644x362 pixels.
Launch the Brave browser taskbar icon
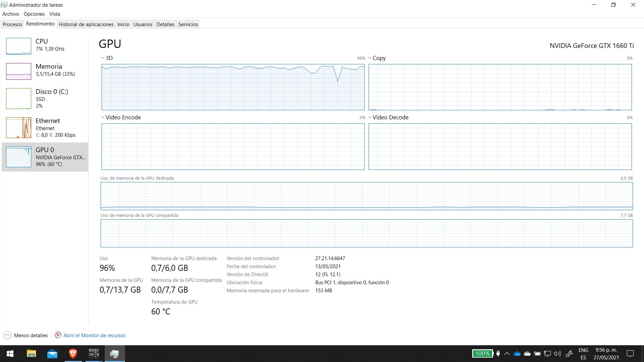pyautogui.click(x=73, y=354)
